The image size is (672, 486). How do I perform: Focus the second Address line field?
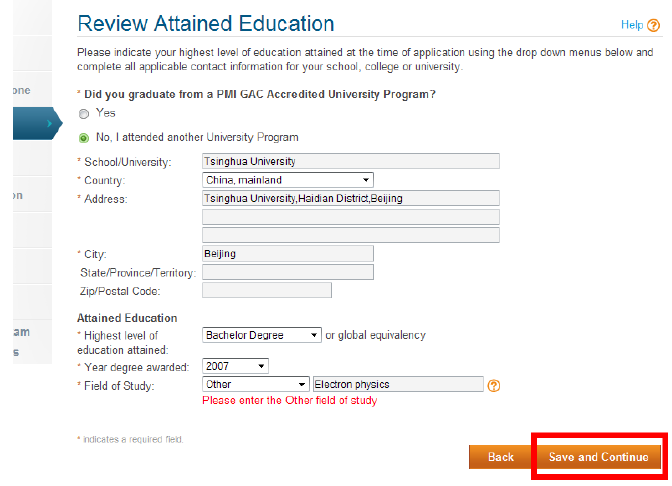click(x=350, y=217)
